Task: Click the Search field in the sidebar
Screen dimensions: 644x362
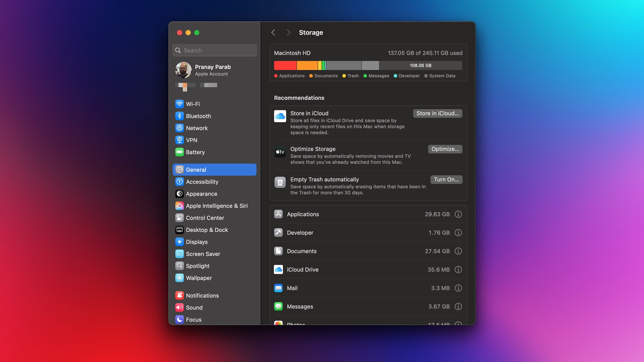Action: (214, 50)
